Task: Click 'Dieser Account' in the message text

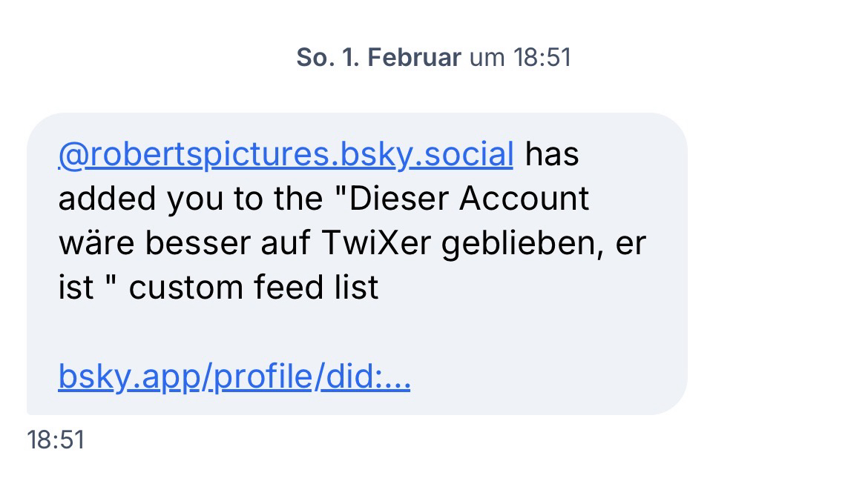Action: [x=469, y=199]
